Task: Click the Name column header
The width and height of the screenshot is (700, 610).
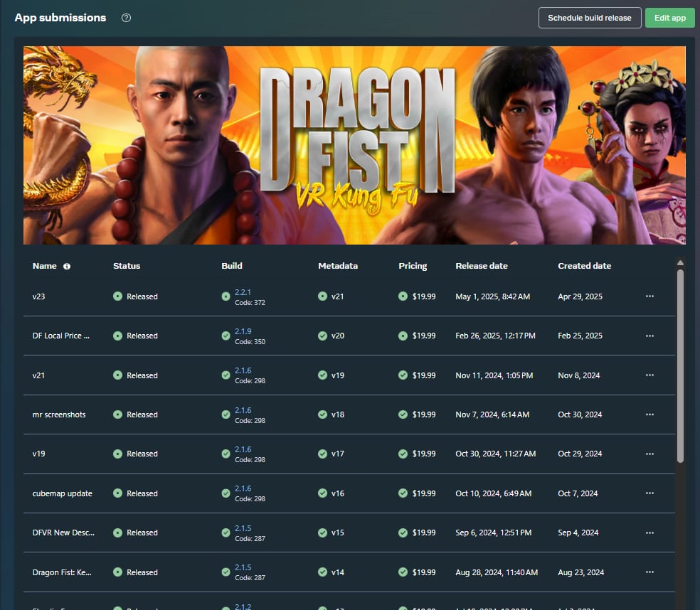Action: point(45,266)
